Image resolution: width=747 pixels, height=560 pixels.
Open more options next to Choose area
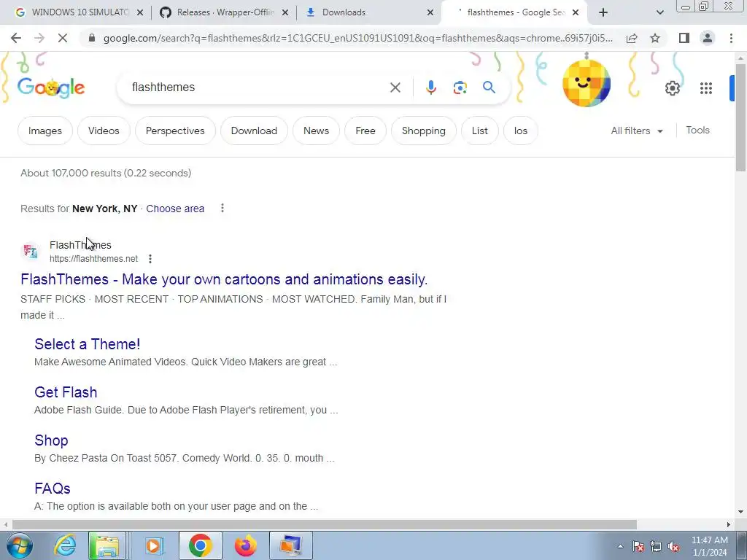[x=222, y=208]
